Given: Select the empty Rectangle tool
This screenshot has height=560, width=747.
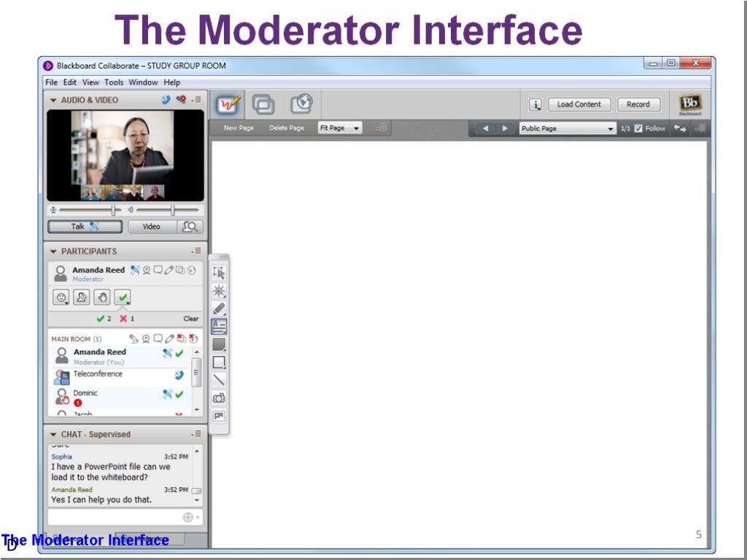Looking at the screenshot, I should [219, 362].
